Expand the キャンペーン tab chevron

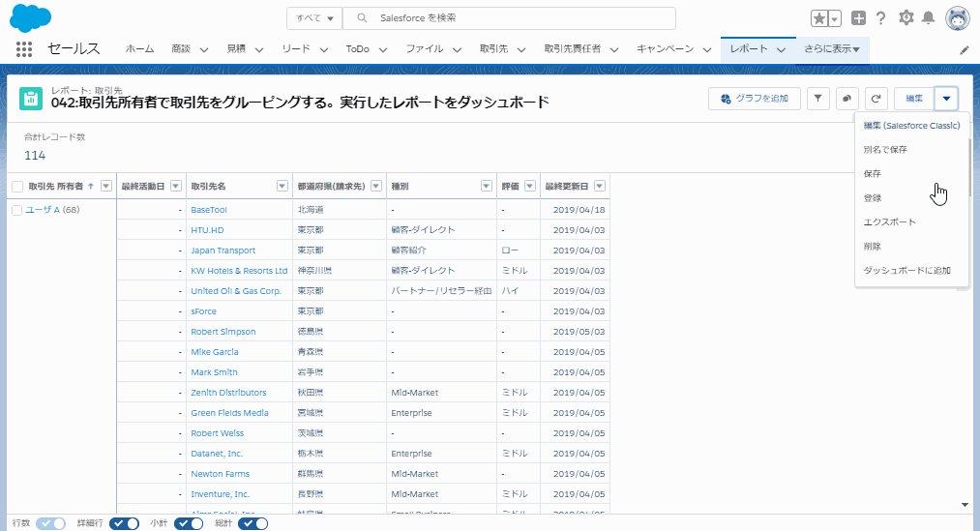[707, 49]
